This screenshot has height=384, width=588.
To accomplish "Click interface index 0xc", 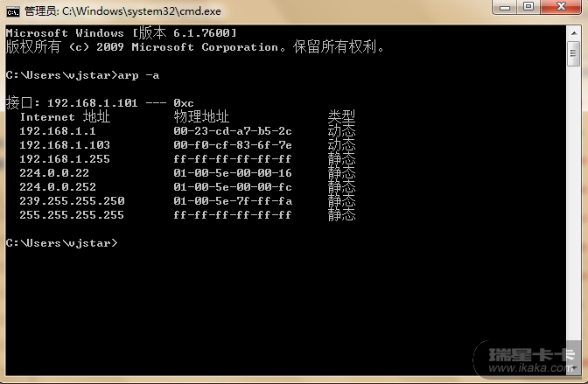I will (184, 103).
